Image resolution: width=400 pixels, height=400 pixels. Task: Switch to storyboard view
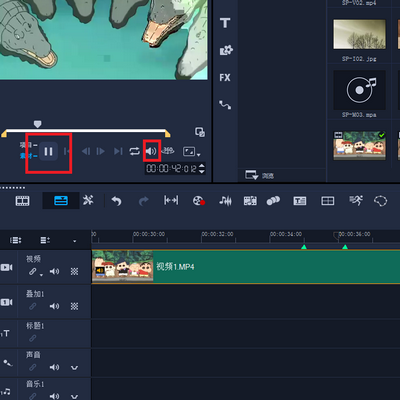(x=22, y=201)
